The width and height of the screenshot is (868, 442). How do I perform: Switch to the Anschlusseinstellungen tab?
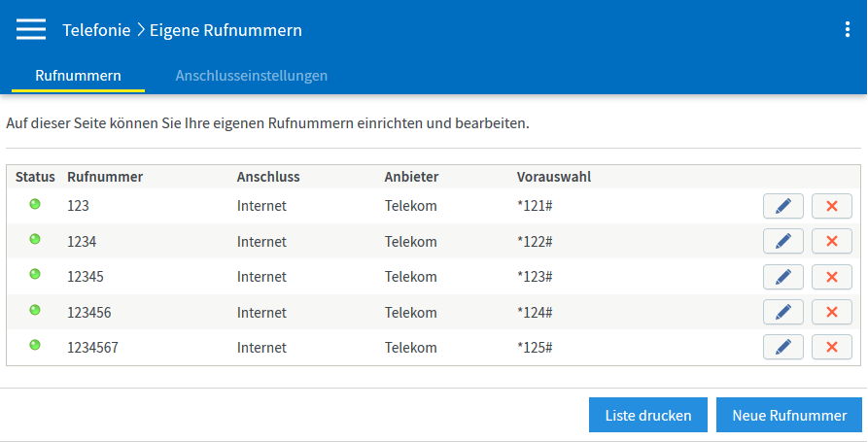click(251, 75)
